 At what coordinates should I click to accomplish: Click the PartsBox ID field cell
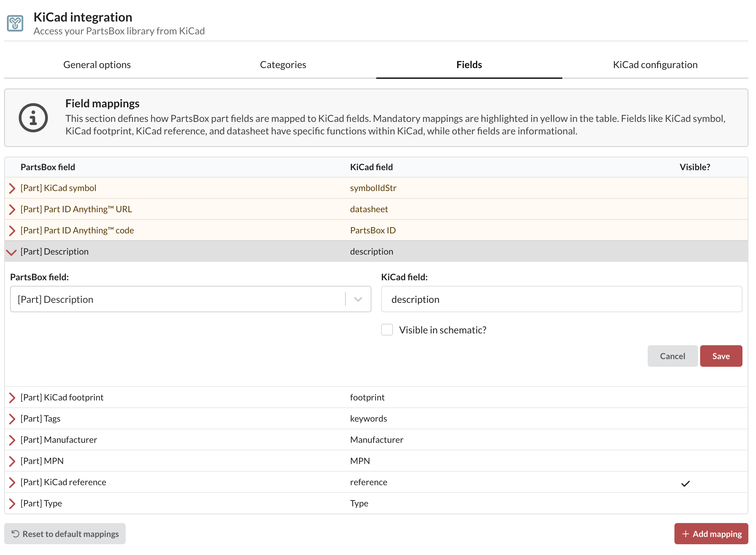tap(373, 230)
